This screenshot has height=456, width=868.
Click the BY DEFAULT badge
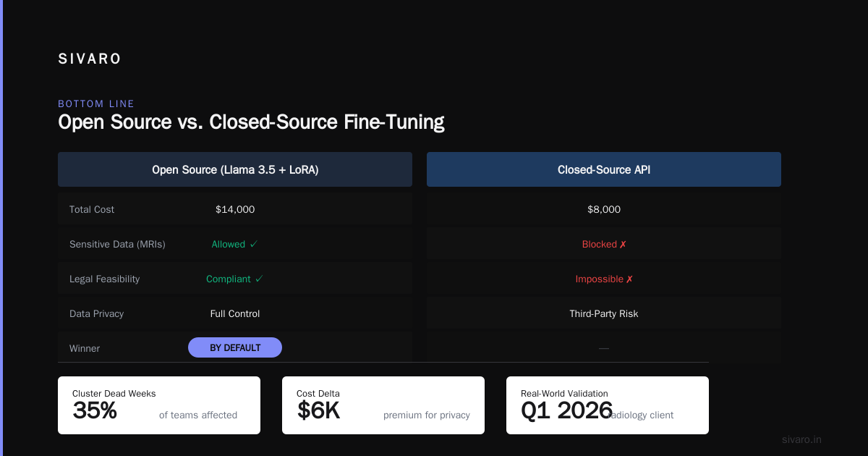coord(235,347)
